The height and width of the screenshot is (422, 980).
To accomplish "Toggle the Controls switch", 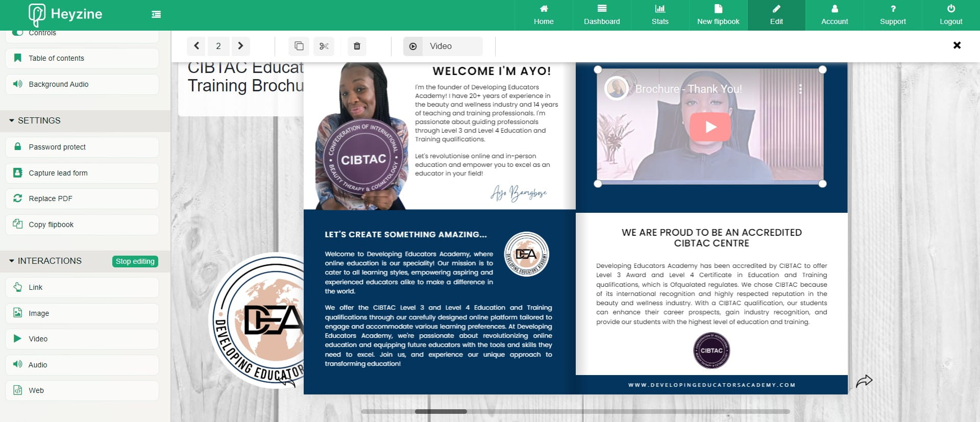I will tap(18, 33).
